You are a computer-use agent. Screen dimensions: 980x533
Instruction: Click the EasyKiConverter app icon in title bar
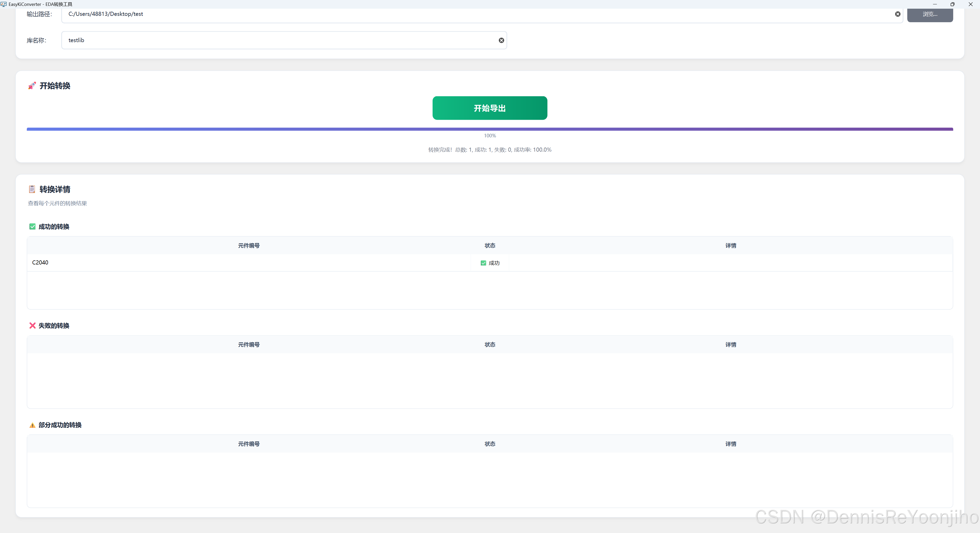click(4, 4)
